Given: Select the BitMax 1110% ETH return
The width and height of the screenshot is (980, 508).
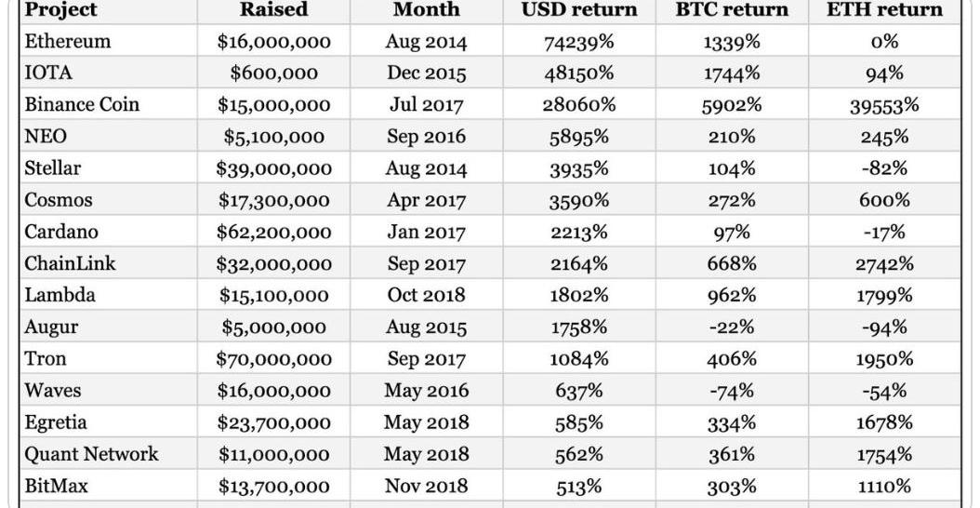Looking at the screenshot, I should point(883,486).
